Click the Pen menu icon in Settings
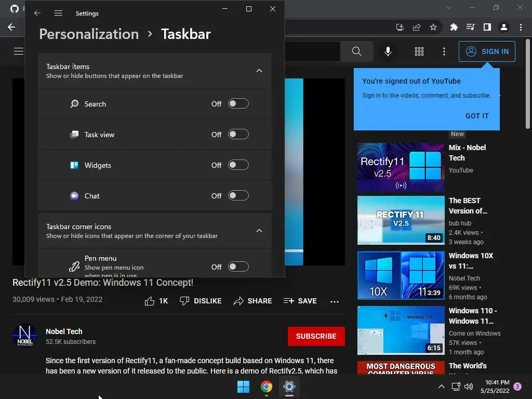This screenshot has width=532, height=399. pos(74,267)
